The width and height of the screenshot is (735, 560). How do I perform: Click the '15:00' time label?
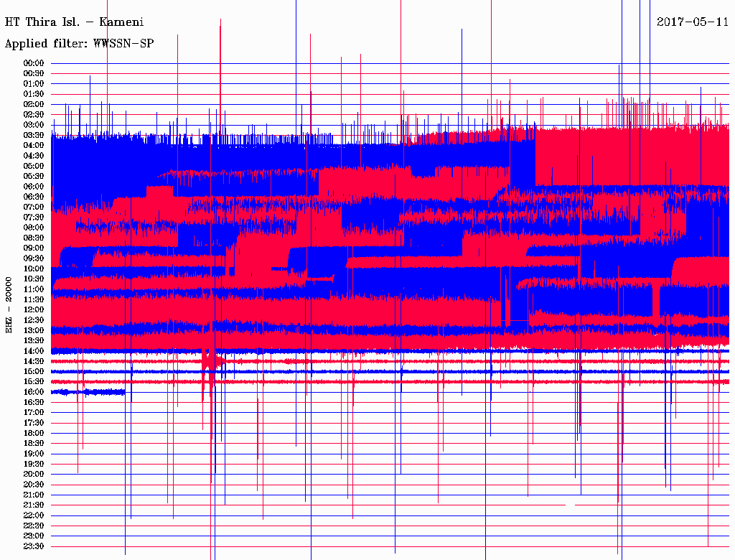(x=34, y=371)
